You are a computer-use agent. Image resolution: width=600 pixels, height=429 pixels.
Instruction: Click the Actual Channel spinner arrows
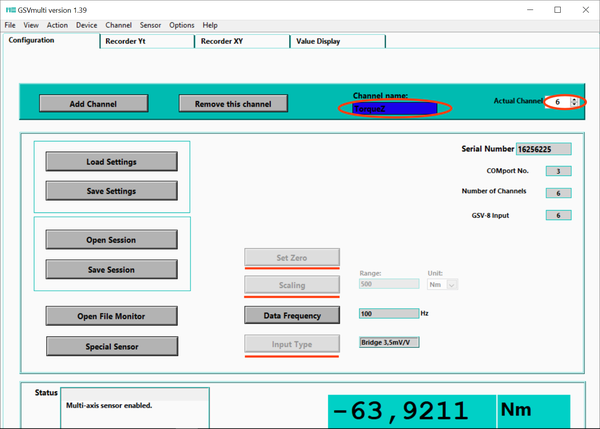click(x=574, y=102)
